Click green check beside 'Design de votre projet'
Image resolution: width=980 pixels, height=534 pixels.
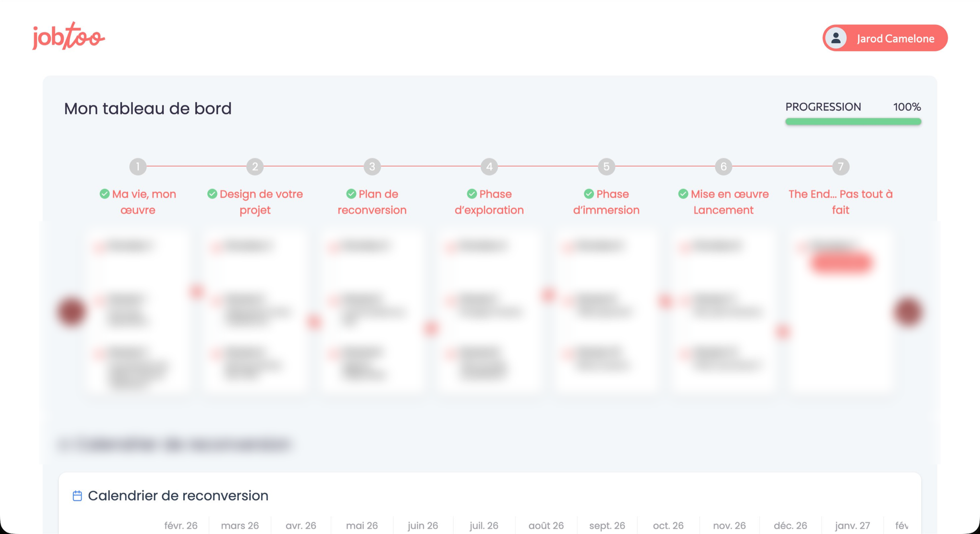[212, 194]
